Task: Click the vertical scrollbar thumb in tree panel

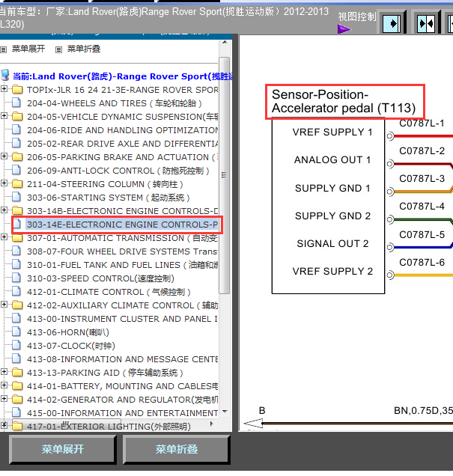Action: [x=225, y=175]
